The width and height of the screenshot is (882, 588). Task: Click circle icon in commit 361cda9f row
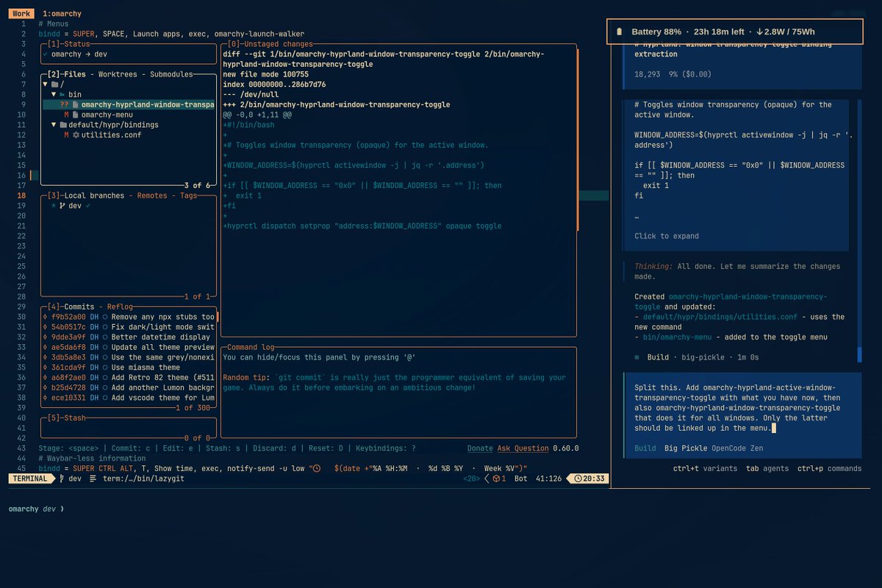tap(105, 367)
